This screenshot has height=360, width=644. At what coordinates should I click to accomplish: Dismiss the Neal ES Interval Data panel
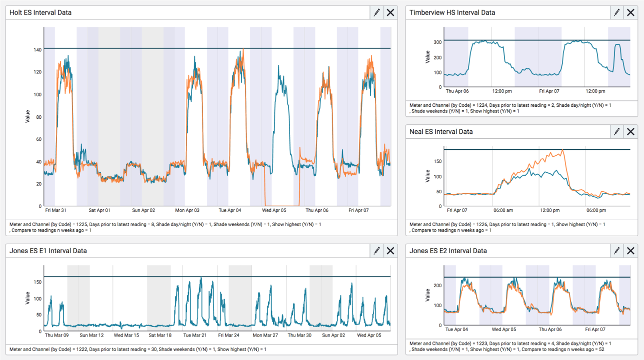(x=630, y=131)
